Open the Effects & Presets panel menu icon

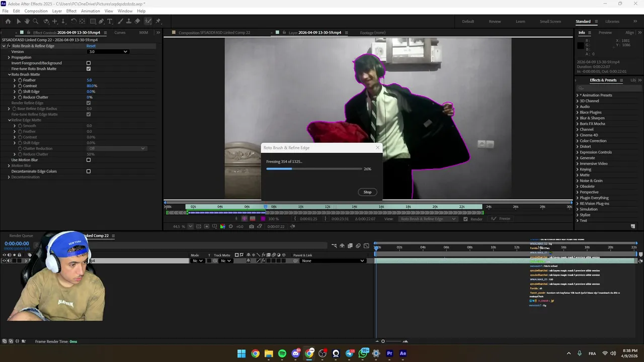(x=621, y=80)
